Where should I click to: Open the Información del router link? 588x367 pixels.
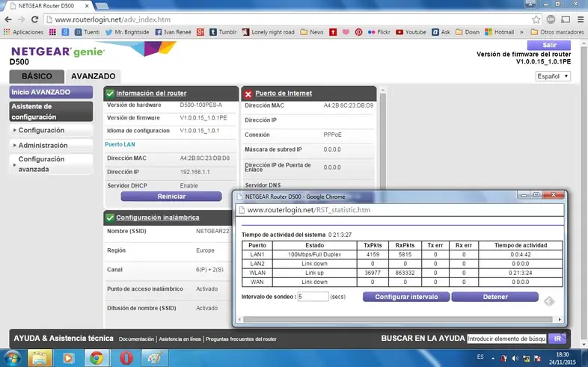tap(151, 93)
